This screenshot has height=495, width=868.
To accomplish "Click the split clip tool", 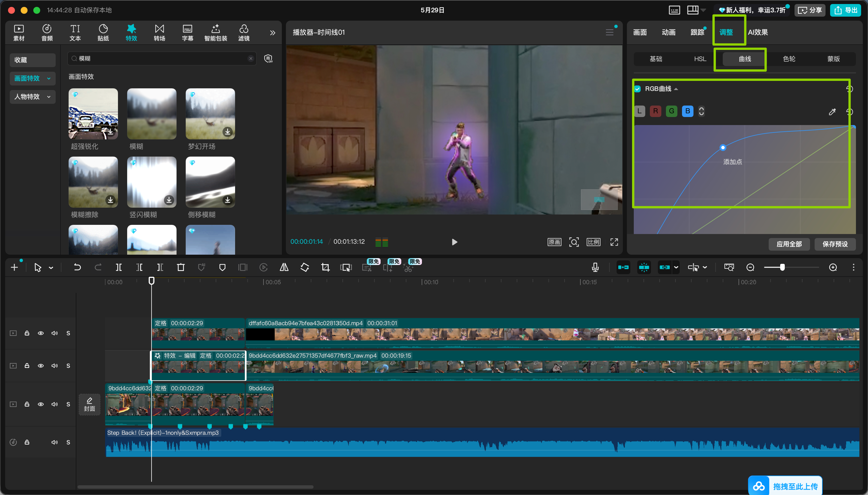I will pos(119,268).
